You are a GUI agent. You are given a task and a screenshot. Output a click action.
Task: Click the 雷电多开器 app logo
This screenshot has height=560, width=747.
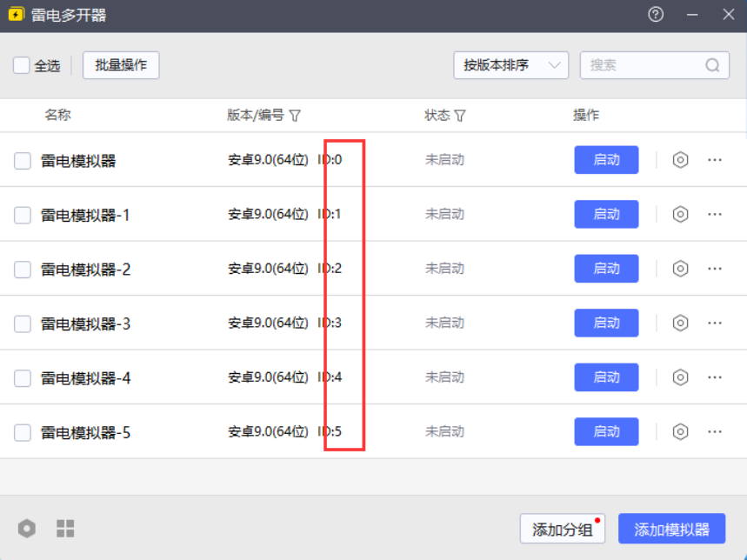point(16,14)
